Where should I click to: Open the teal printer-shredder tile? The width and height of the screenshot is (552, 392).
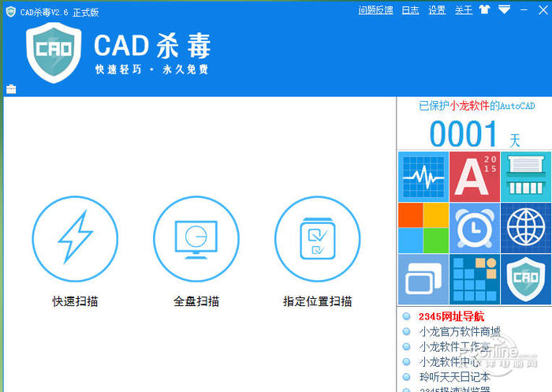pos(526,177)
